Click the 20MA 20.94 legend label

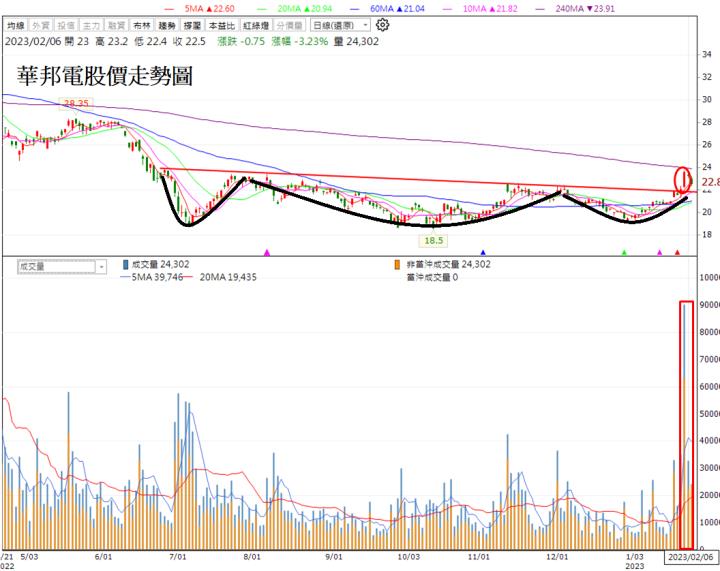coord(304,8)
